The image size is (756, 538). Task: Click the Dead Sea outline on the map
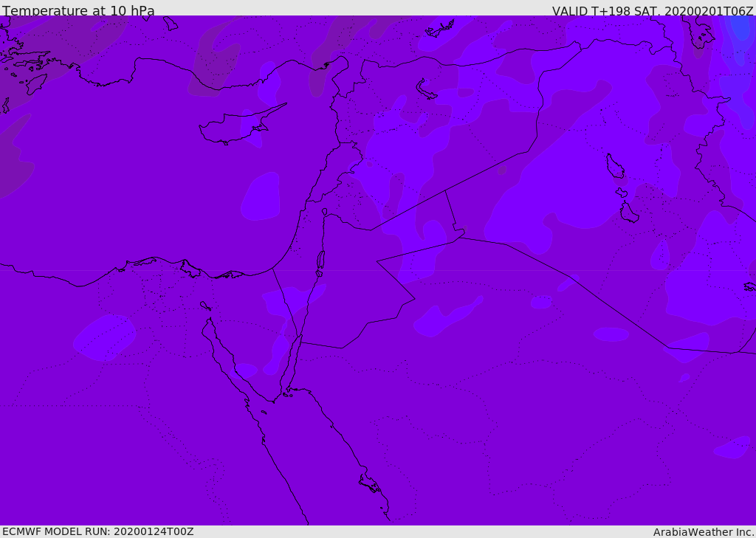coord(320,261)
